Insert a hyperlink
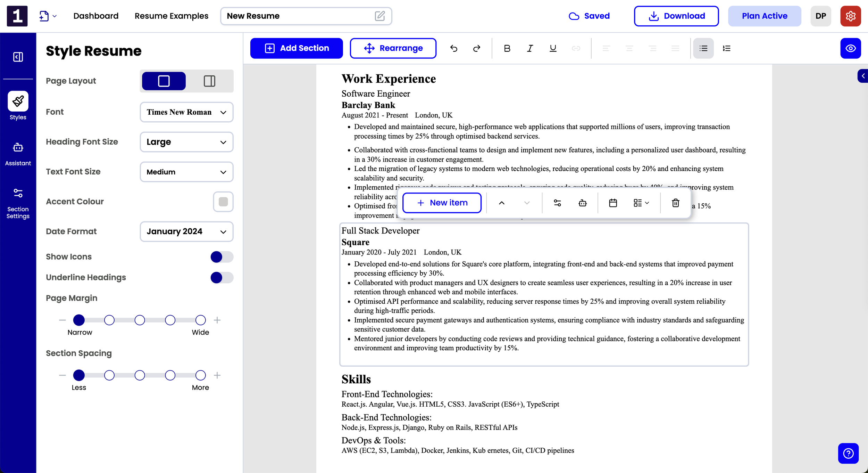 tap(576, 48)
